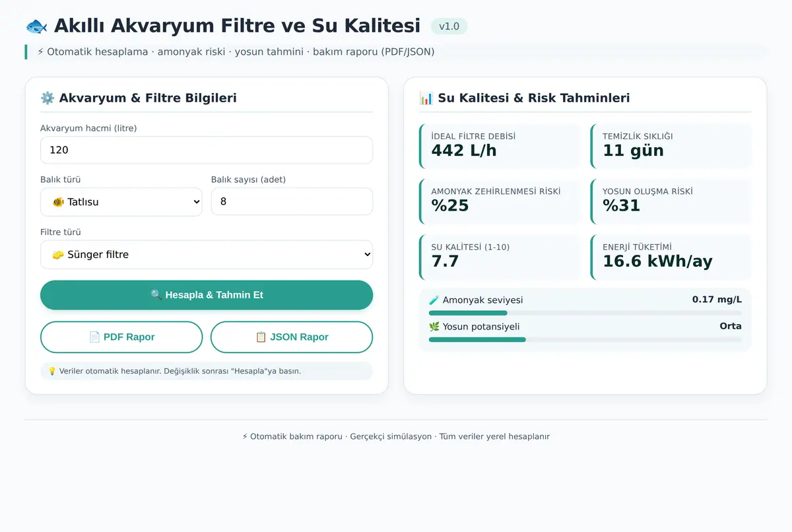Image resolution: width=792 pixels, height=532 pixels.
Task: Select the Amonyak zehirlenmesi riski %25 card
Action: point(500,201)
